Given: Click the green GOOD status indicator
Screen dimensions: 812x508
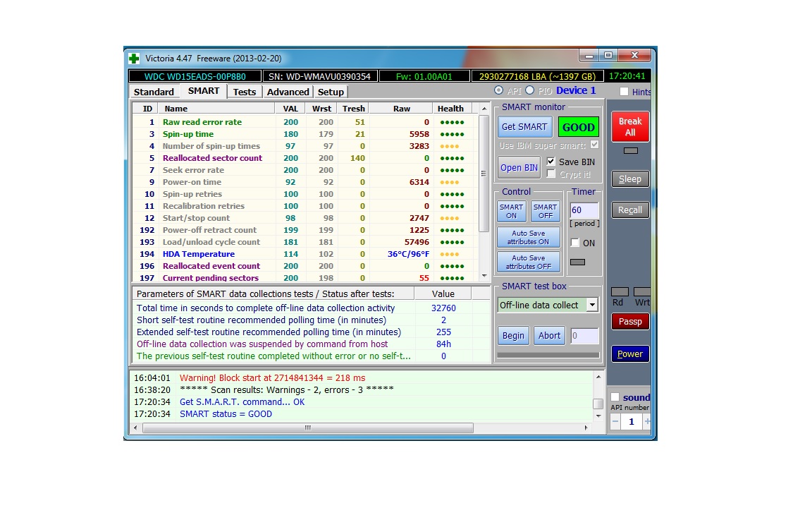Looking at the screenshot, I should (x=579, y=127).
